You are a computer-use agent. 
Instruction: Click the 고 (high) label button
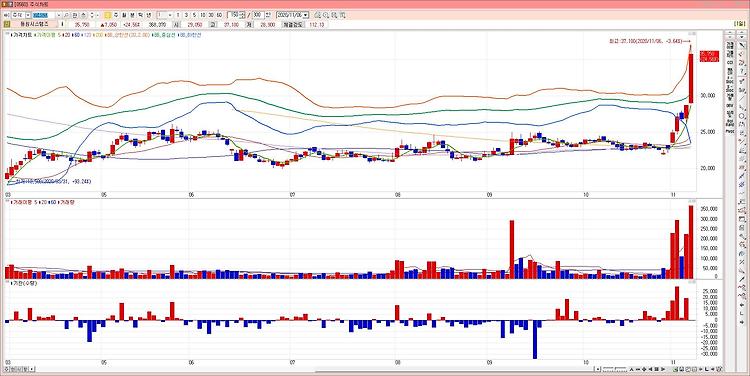click(x=213, y=24)
